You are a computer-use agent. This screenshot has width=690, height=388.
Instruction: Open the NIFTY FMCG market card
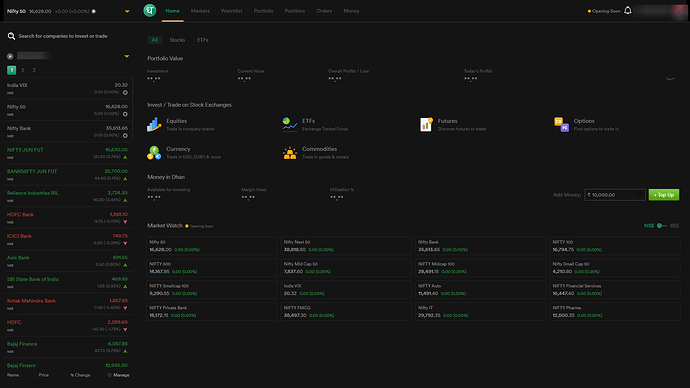(x=346, y=311)
